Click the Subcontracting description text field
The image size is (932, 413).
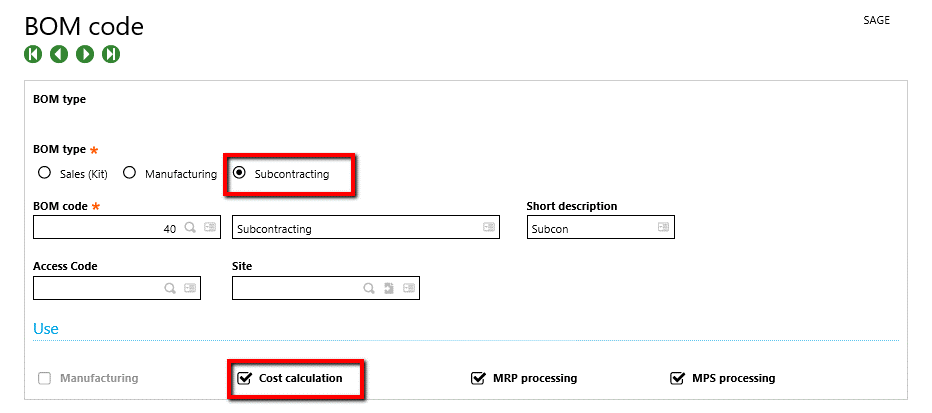[x=355, y=228]
